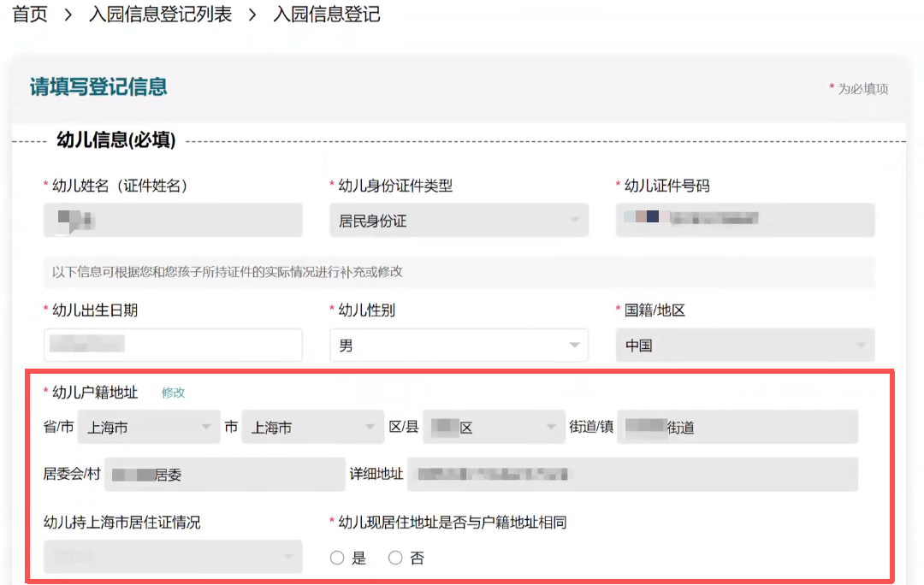Click the 首页 breadcrumb link
This screenshot has height=585, width=924.
30,15
